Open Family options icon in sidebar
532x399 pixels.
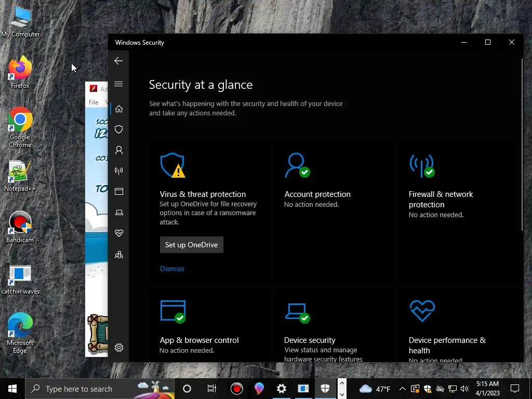click(x=119, y=255)
